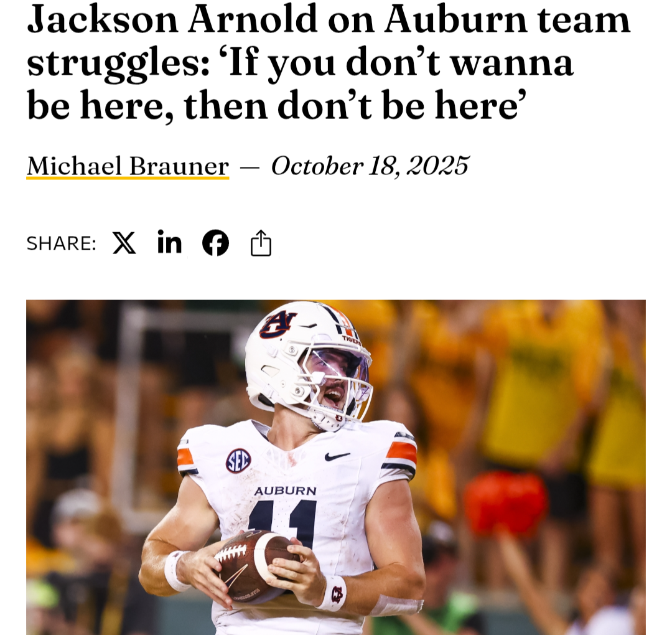Share the article on LinkedIn
Screen dimensions: 672x635
(169, 242)
